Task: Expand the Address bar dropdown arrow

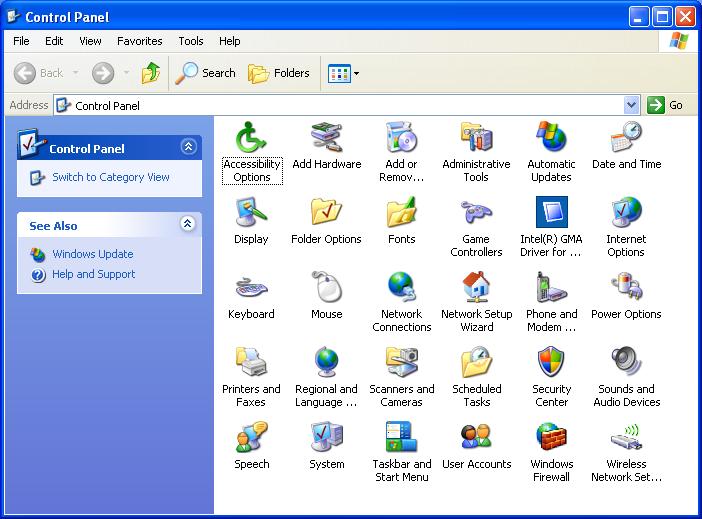Action: click(631, 105)
